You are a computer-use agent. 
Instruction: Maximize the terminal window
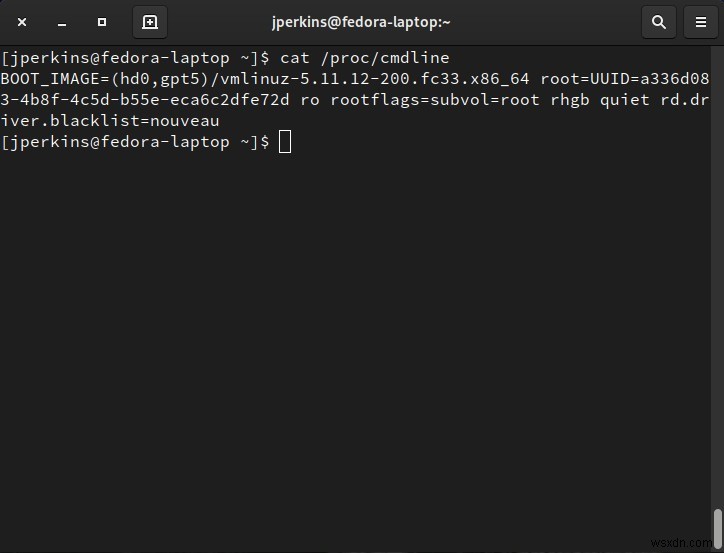pos(102,21)
